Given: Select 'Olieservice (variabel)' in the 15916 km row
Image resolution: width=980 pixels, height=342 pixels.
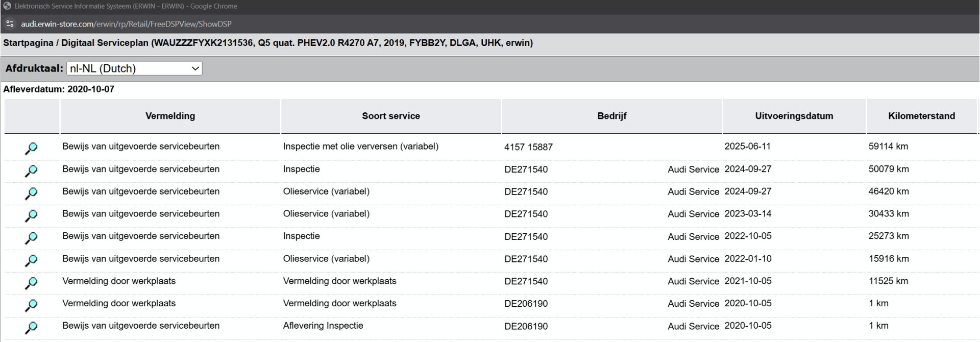Looking at the screenshot, I should pyautogui.click(x=326, y=259).
